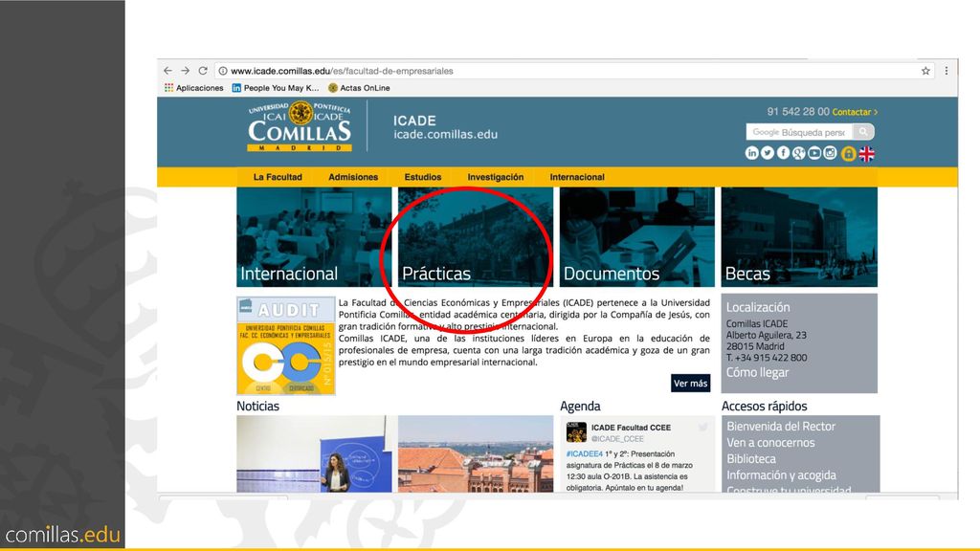This screenshot has width=980, height=551.
Task: Click the AUDIT certificate image
Action: [x=285, y=345]
